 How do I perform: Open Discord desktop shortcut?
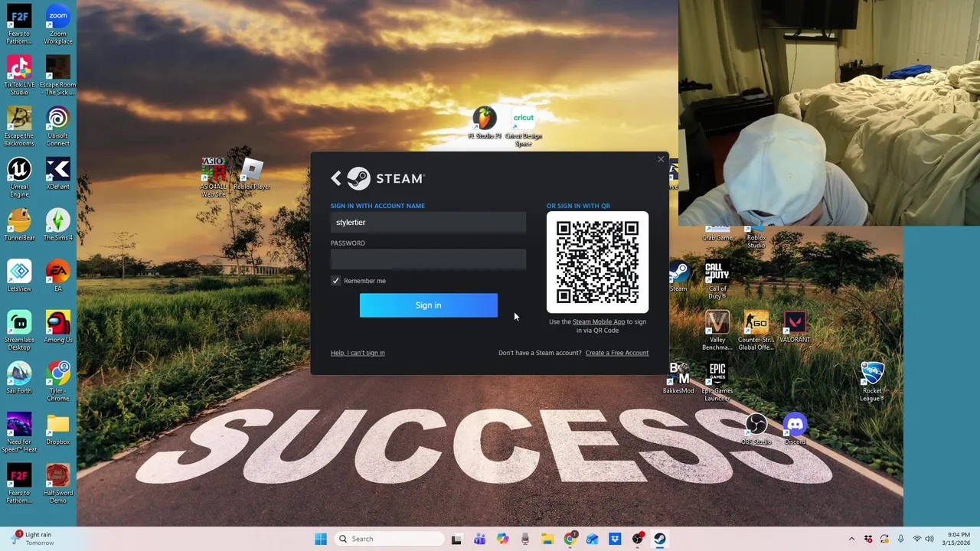(x=795, y=429)
